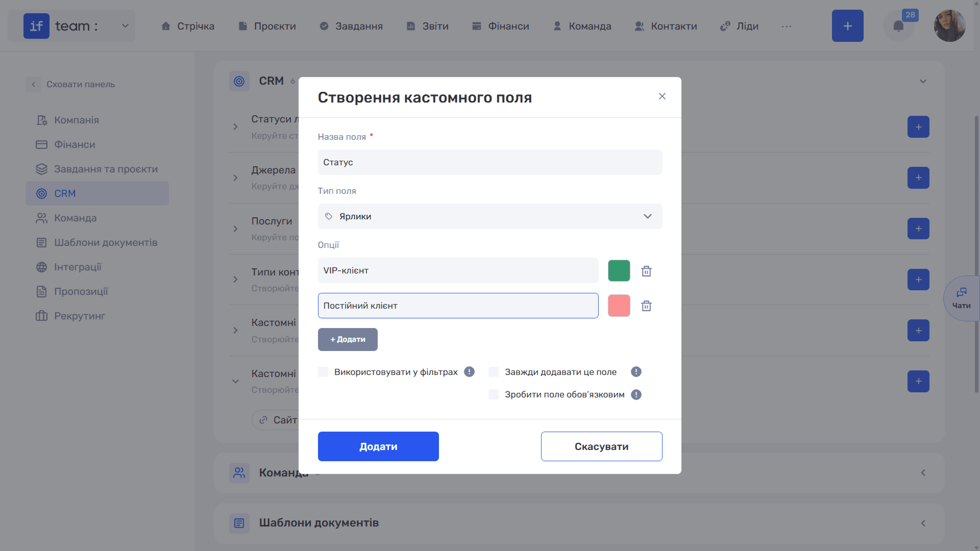Open Фінанси in top navigation
This screenshot has width=980, height=551.
(500, 26)
